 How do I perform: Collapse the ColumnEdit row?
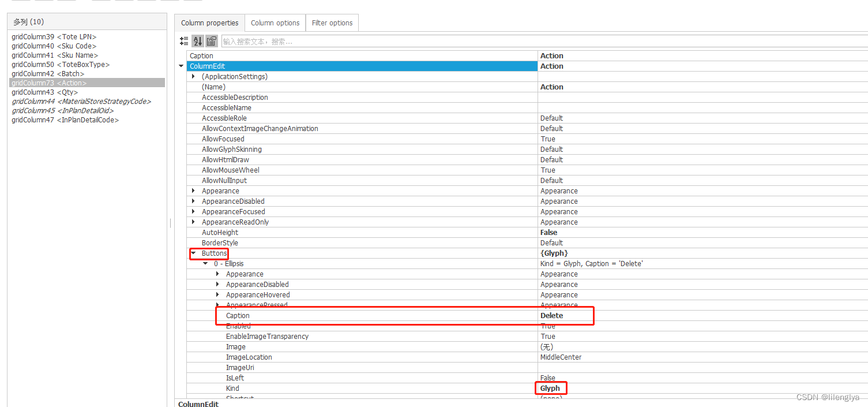tap(181, 66)
